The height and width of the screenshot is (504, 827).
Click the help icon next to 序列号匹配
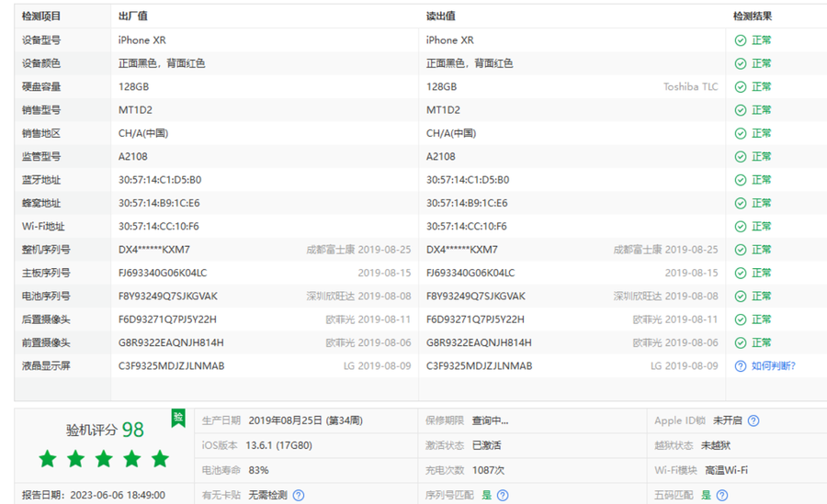click(503, 496)
